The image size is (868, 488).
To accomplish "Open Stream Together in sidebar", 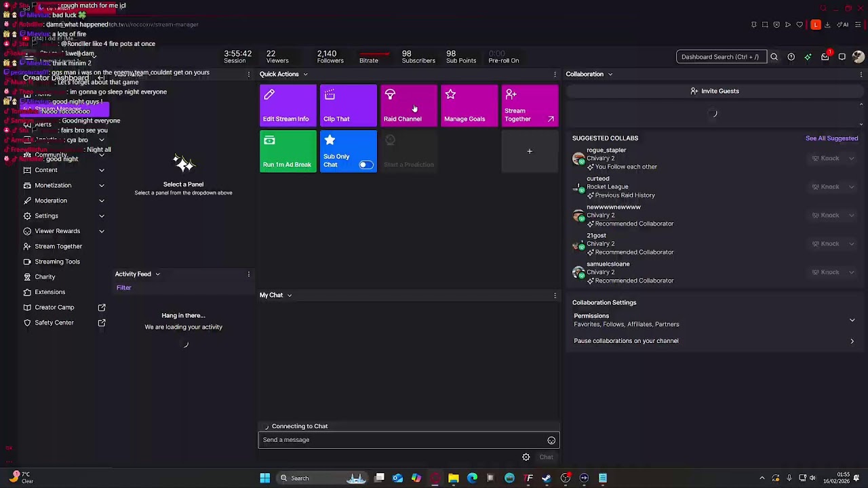I will (58, 246).
